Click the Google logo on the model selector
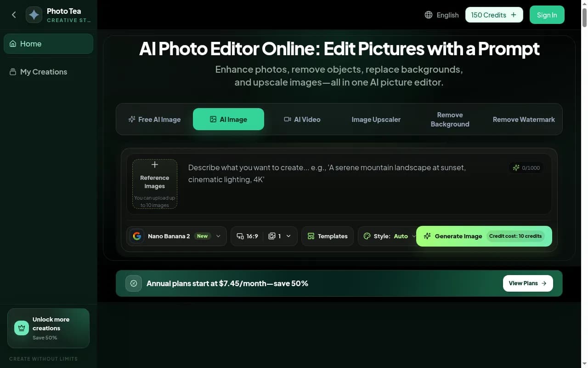588x368 pixels. 137,236
